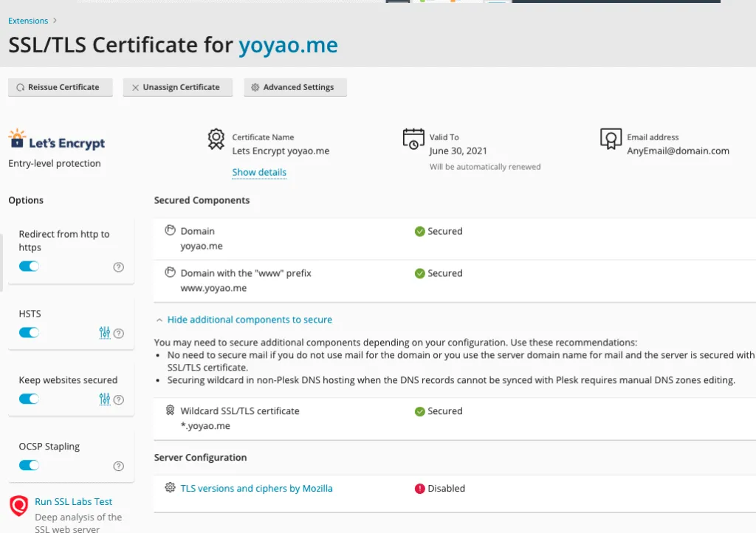Turn off OCSP Stapling toggle
Image resolution: width=756 pixels, height=533 pixels.
(29, 465)
